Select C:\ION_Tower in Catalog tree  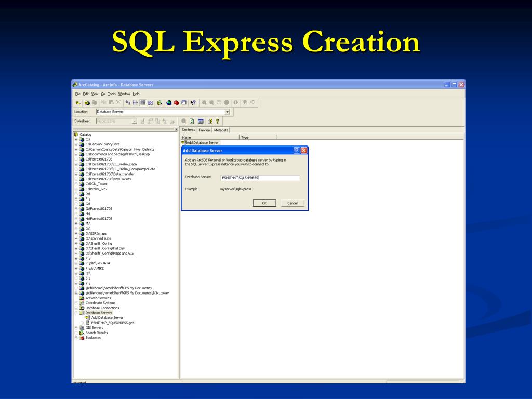96,184
